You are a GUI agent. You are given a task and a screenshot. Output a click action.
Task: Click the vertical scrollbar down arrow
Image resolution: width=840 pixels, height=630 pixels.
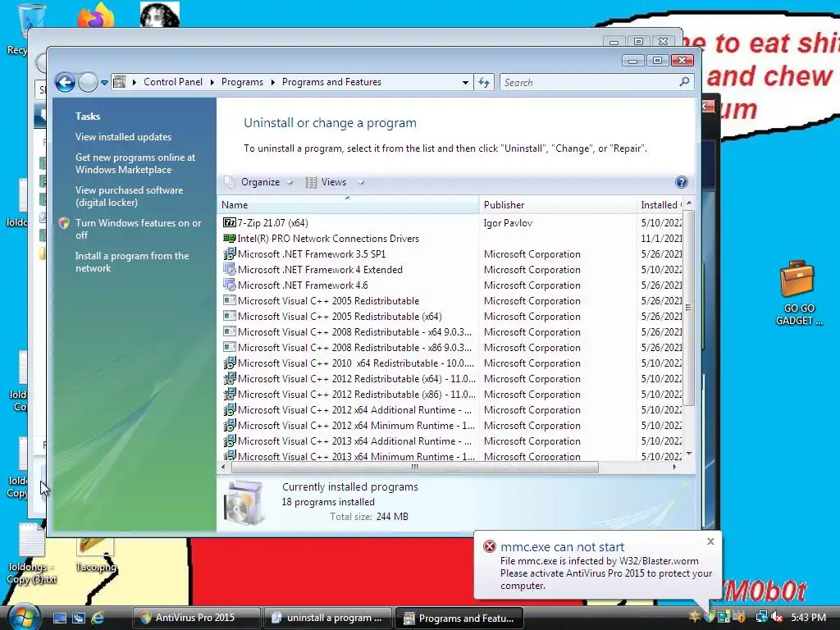[689, 454]
